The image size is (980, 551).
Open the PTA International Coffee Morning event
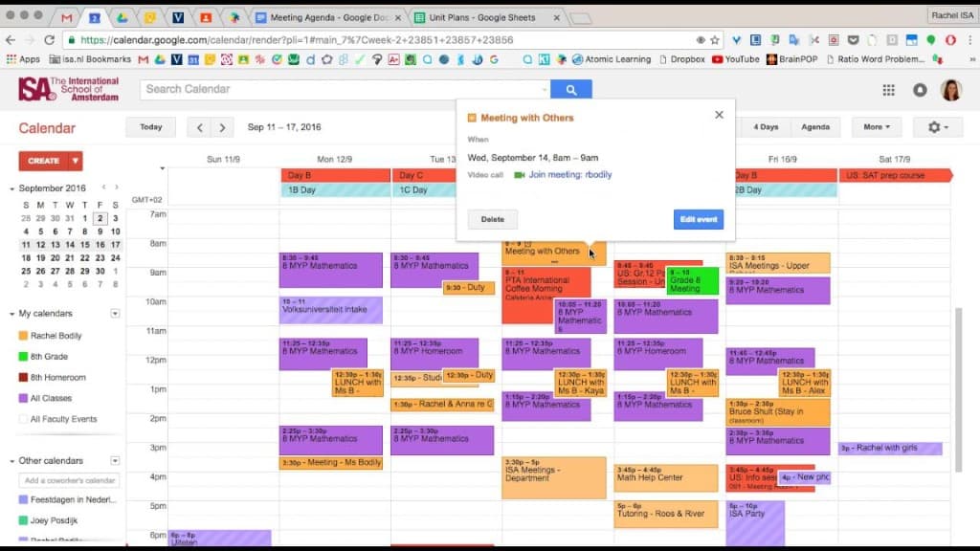[538, 284]
